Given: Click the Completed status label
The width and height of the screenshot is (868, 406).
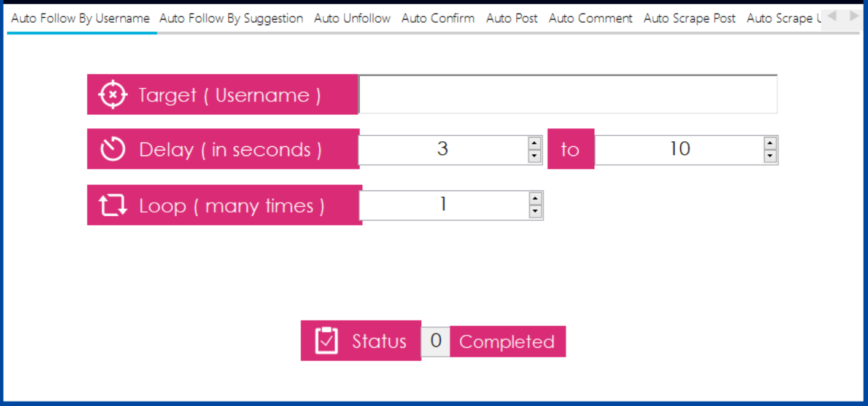Looking at the screenshot, I should pyautogui.click(x=507, y=342).
